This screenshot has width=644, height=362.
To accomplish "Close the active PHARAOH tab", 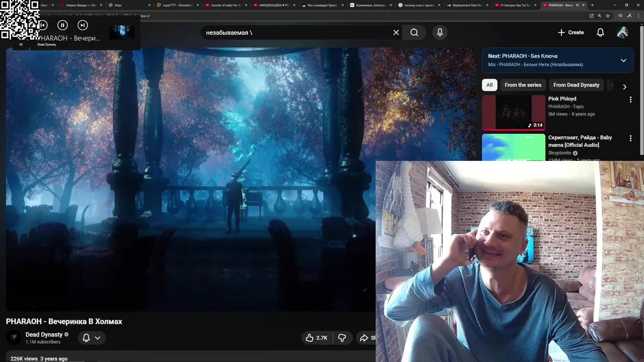I will point(584,5).
